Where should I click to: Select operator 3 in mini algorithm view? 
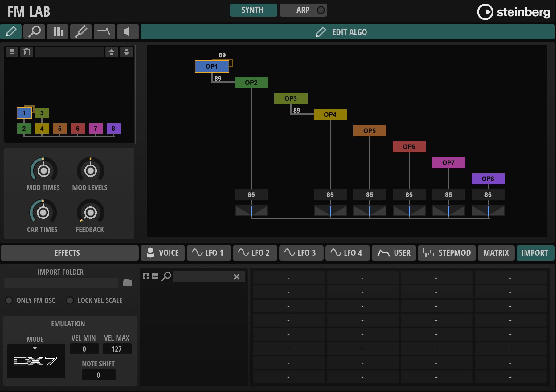tap(42, 113)
